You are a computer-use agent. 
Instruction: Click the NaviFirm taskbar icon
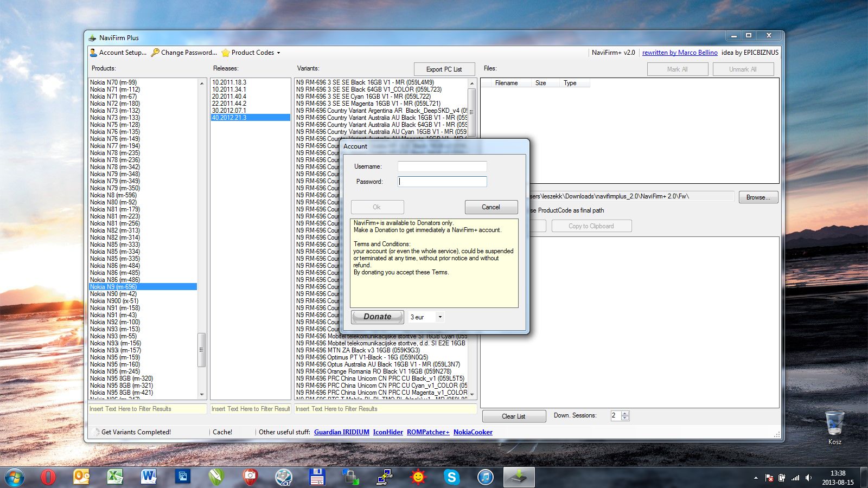[519, 477]
